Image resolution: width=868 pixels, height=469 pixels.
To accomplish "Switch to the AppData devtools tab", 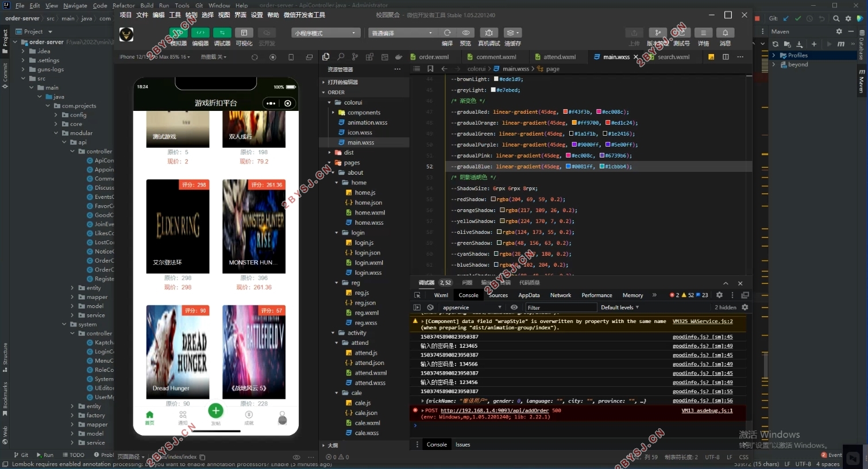I will [529, 295].
